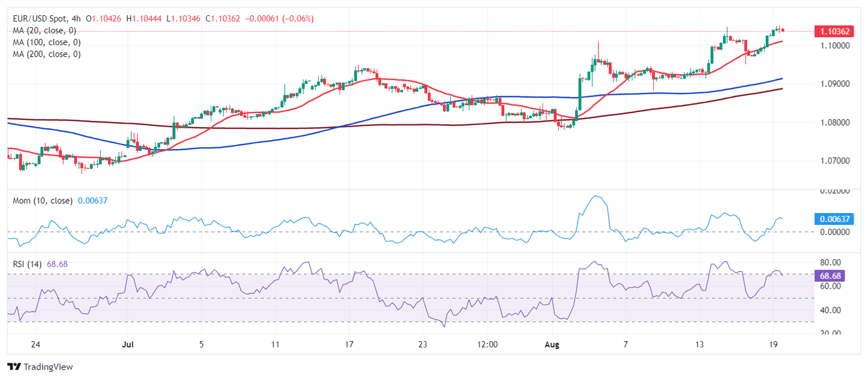
Task: Click the Jul date on the time axis
Action: click(x=128, y=343)
